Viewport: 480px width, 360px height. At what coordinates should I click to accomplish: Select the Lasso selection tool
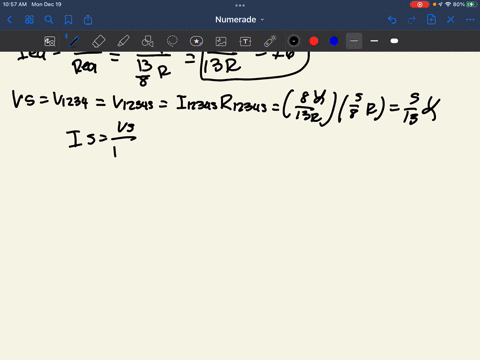(172, 41)
